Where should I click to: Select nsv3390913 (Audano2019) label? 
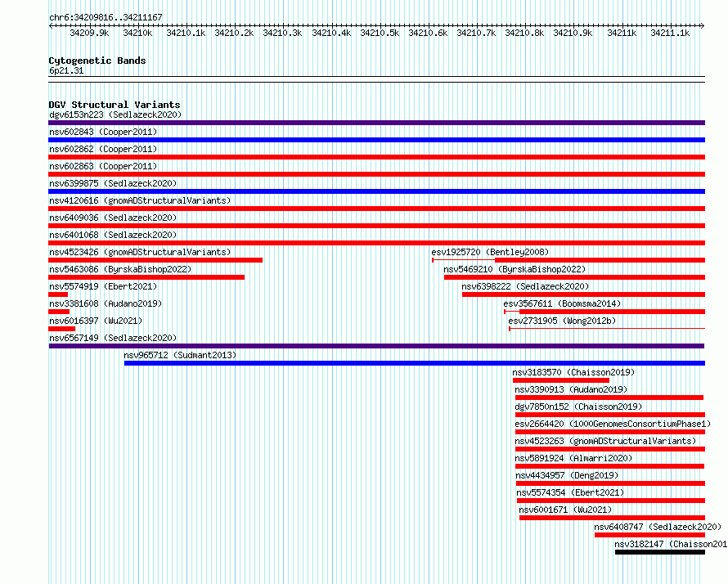(571, 389)
